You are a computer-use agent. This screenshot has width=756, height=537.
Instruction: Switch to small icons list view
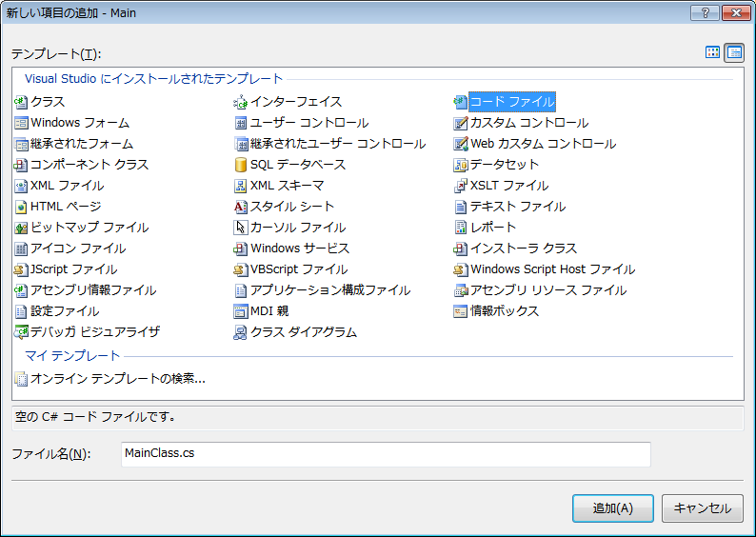pos(734,52)
